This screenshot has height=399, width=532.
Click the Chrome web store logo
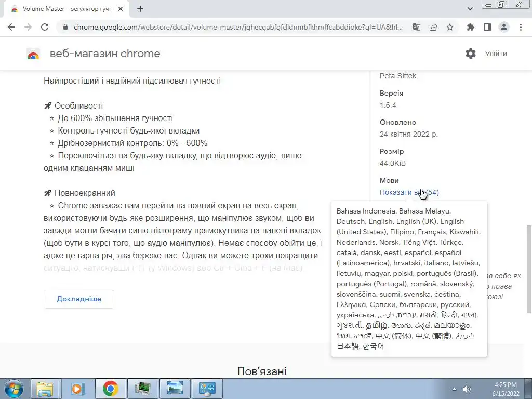[33, 54]
